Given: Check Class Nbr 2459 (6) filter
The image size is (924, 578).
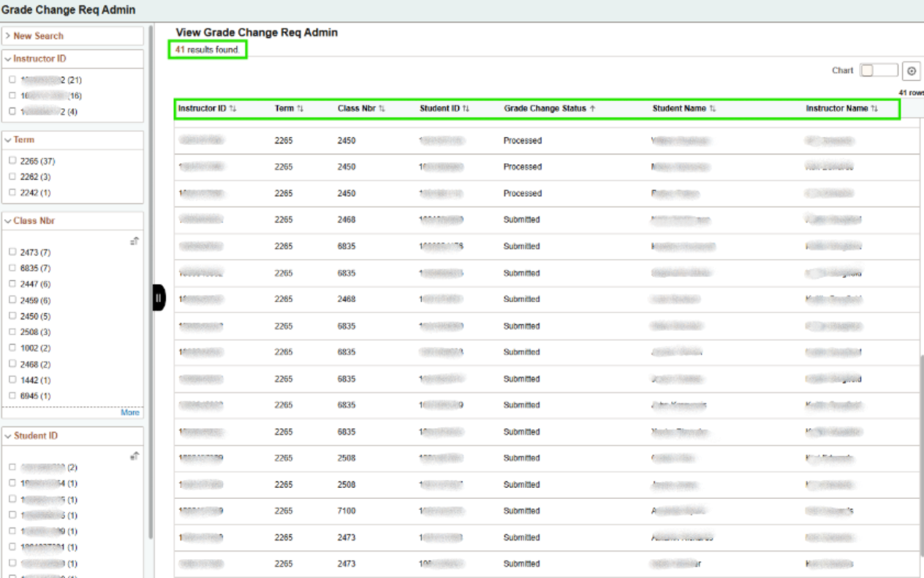Looking at the screenshot, I should pyautogui.click(x=12, y=301).
